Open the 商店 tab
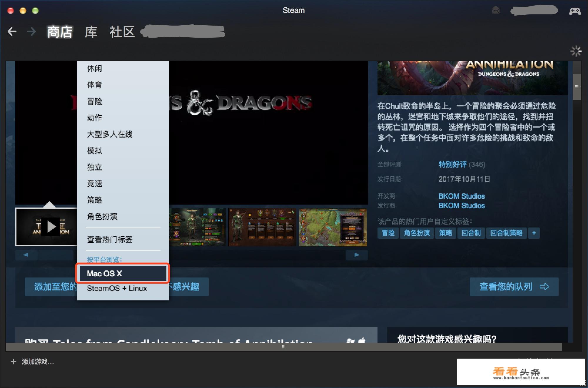Viewport: 588px width, 388px height. pyautogui.click(x=60, y=32)
